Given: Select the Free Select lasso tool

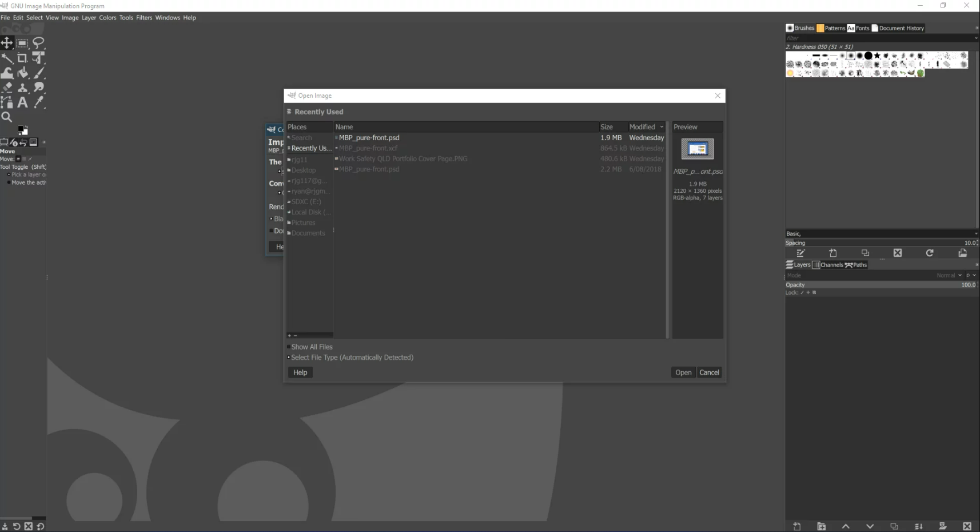Looking at the screenshot, I should click(38, 43).
